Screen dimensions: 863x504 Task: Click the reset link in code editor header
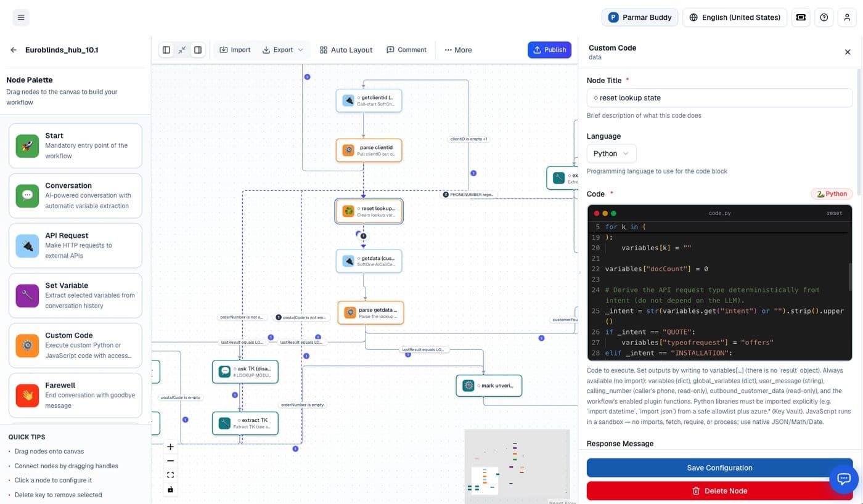point(834,213)
